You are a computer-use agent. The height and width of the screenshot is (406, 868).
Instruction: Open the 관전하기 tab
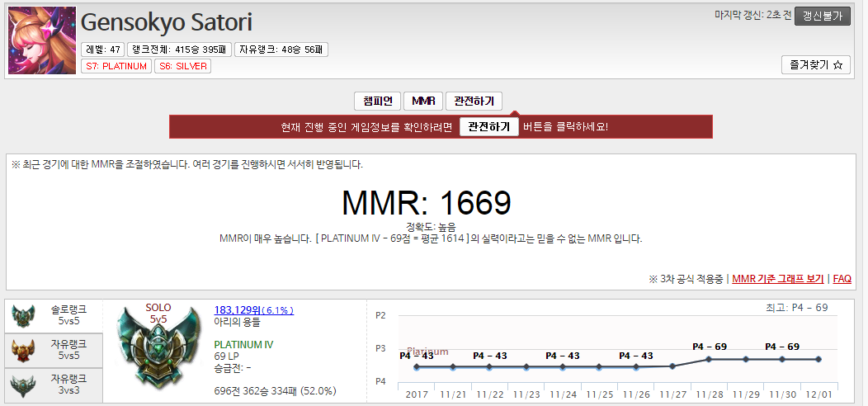[x=474, y=101]
